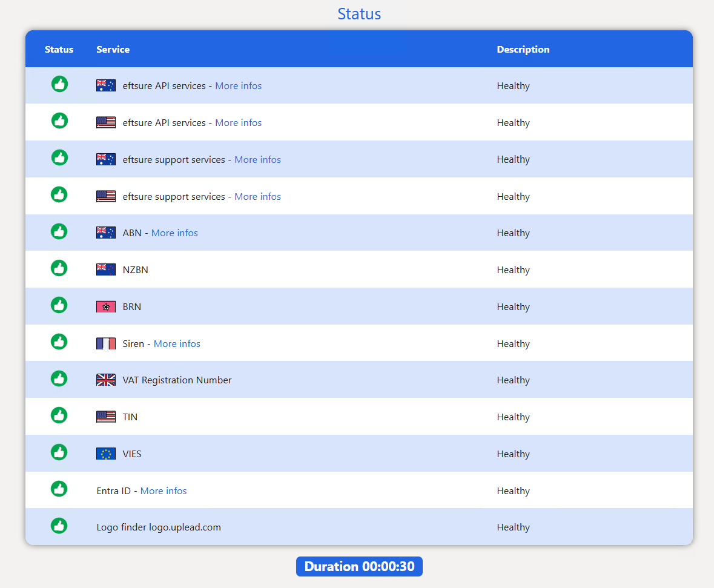
Task: Click EU flag next to VIES
Action: (x=105, y=454)
